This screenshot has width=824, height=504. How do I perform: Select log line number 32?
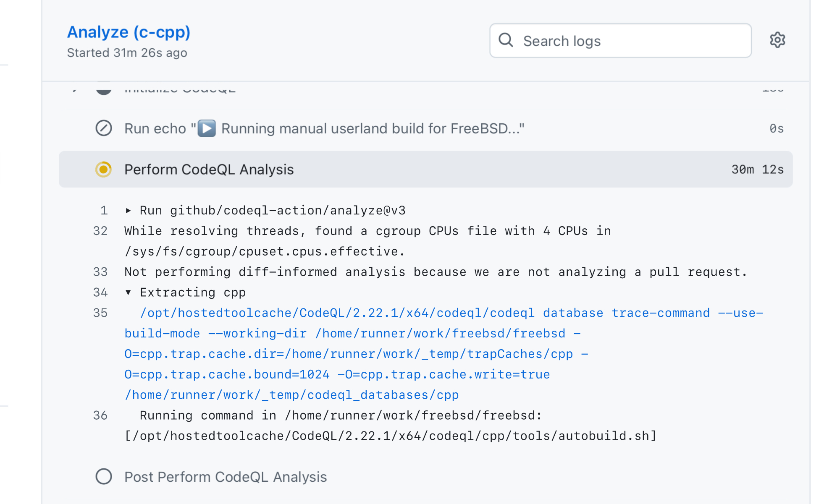[x=100, y=231]
